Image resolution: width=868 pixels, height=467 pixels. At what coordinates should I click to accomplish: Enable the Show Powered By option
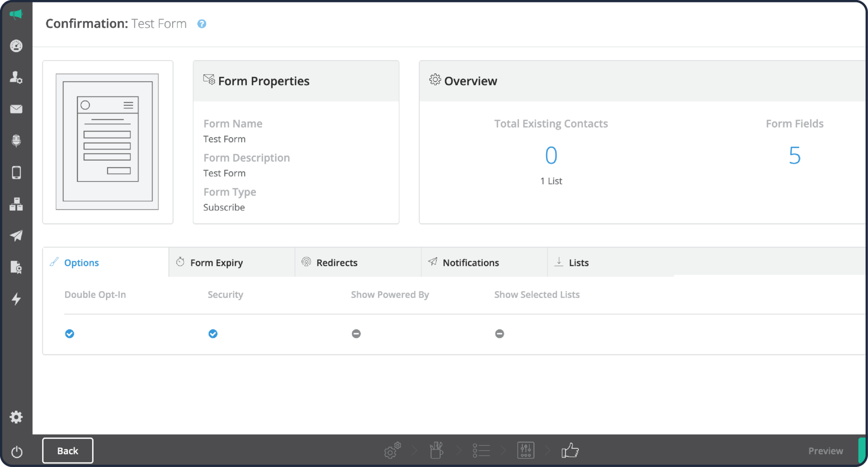[356, 334]
